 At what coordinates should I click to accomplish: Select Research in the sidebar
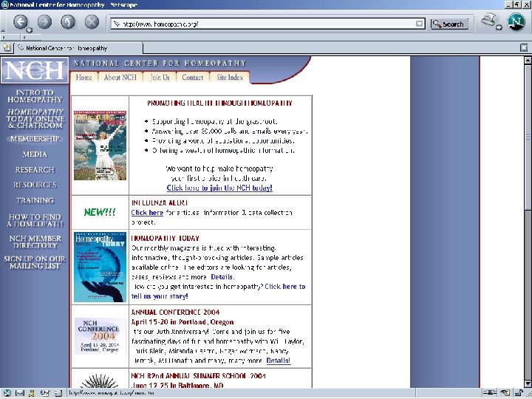click(35, 170)
